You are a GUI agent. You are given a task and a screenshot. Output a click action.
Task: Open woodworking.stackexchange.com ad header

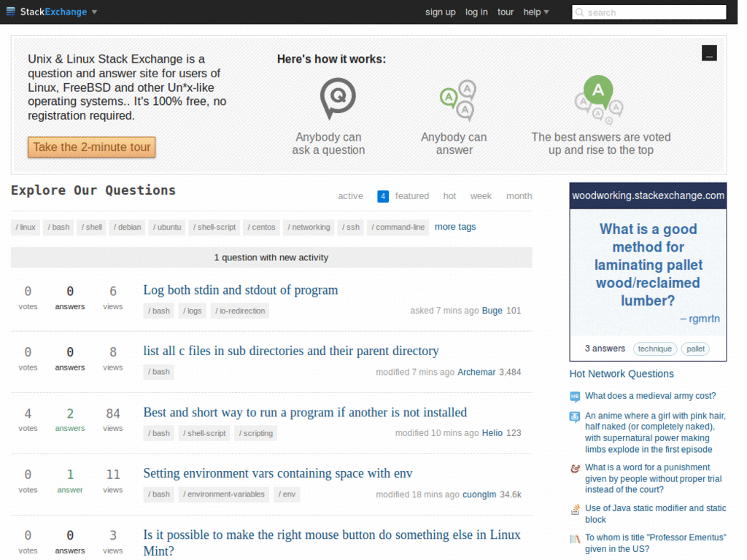click(x=648, y=195)
